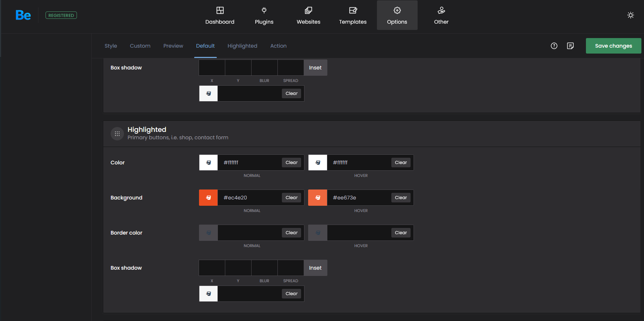Open Border color normal swatch
The height and width of the screenshot is (321, 644).
click(209, 233)
